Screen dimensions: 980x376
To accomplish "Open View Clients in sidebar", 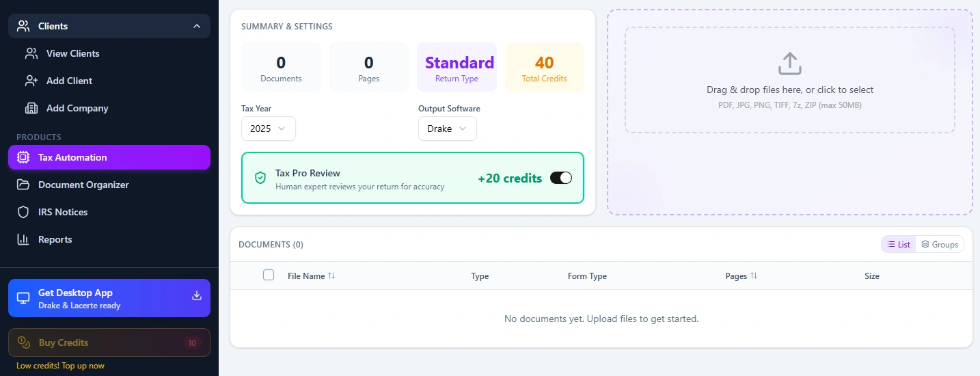I will point(72,53).
